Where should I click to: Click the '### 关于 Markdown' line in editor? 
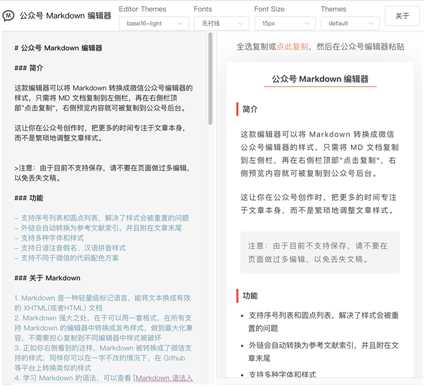(x=47, y=278)
